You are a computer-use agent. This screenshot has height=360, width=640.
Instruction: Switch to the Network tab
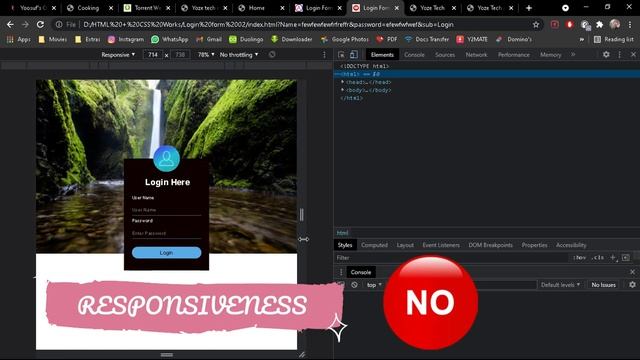point(476,55)
